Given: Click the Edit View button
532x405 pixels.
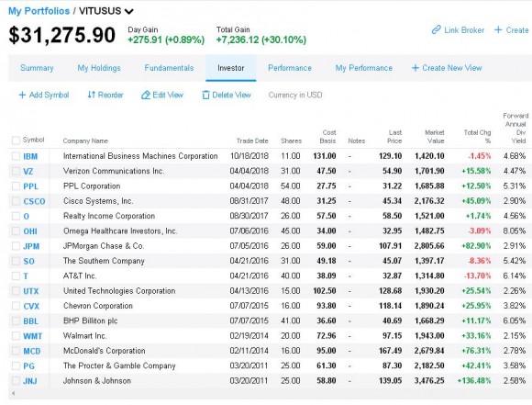Looking at the screenshot, I should tap(162, 95).
